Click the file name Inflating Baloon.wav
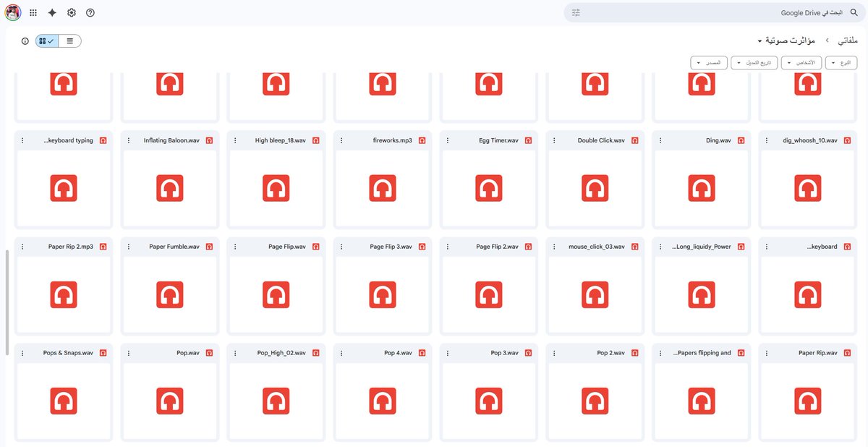The image size is (868, 447). pos(171,140)
